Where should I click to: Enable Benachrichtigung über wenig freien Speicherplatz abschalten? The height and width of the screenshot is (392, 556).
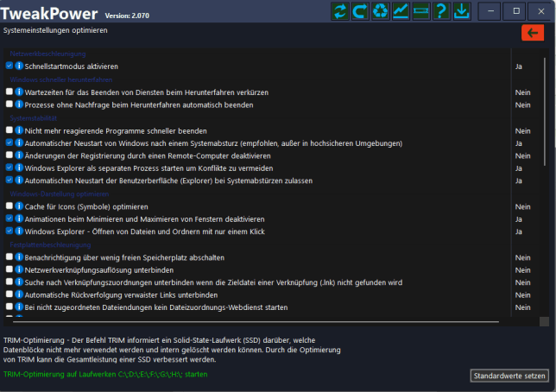tap(9, 257)
